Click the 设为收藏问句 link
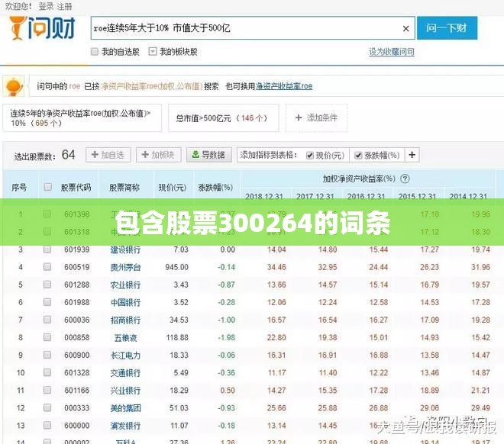 click(x=392, y=52)
